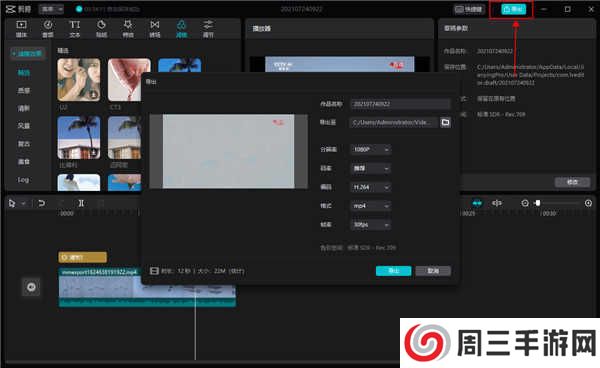Select the third filter category in sidebar
Viewport: 600px width, 368px height.
[x=23, y=108]
